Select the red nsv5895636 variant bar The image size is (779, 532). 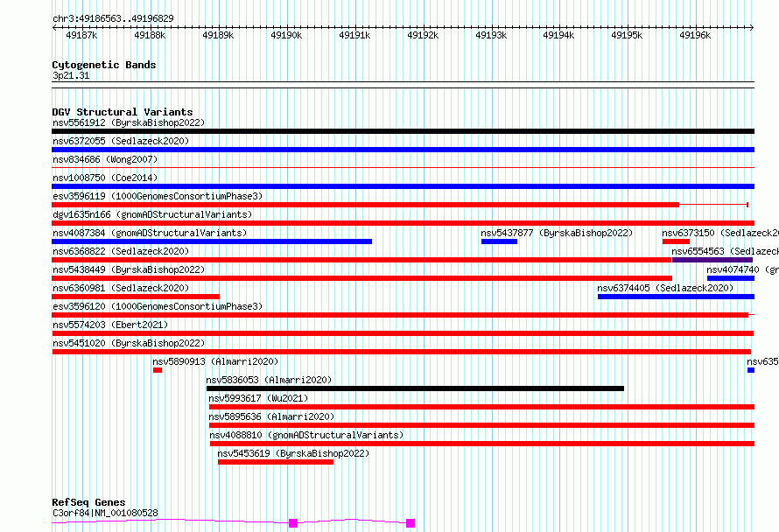482,425
